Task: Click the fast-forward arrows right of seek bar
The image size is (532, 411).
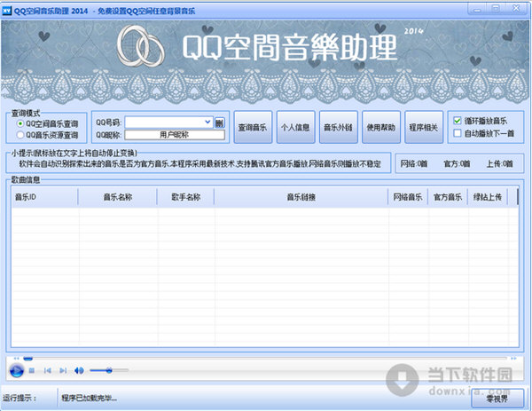Action: point(513,359)
